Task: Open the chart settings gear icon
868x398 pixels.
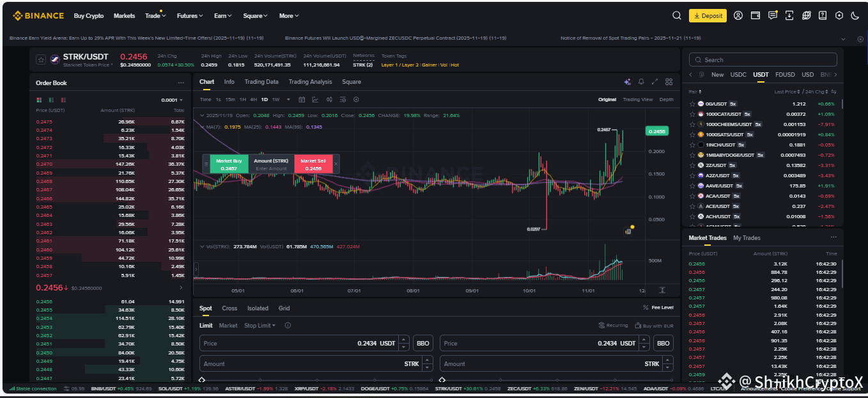Action: pyautogui.click(x=356, y=99)
